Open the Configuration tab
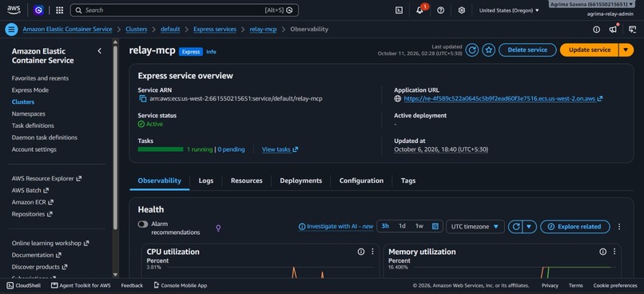 tap(361, 181)
